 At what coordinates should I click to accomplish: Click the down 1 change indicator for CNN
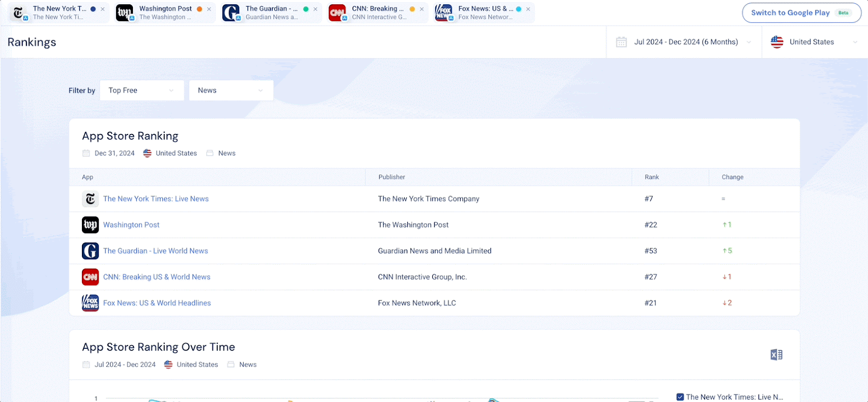tap(727, 277)
